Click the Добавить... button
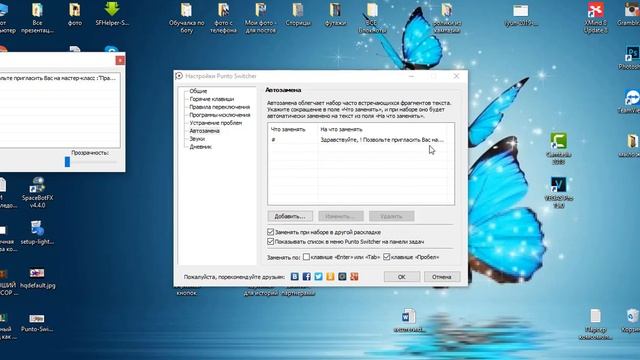 coord(290,216)
